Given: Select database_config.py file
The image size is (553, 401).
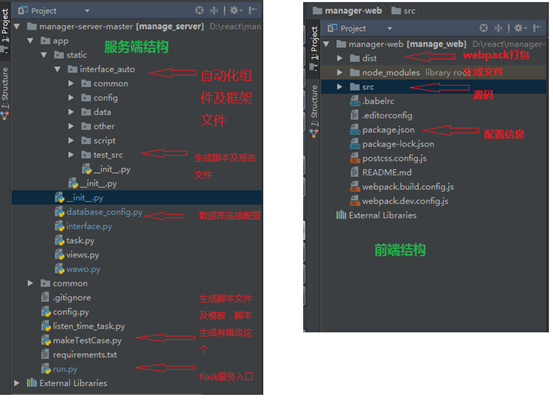Looking at the screenshot, I should coord(99,212).
